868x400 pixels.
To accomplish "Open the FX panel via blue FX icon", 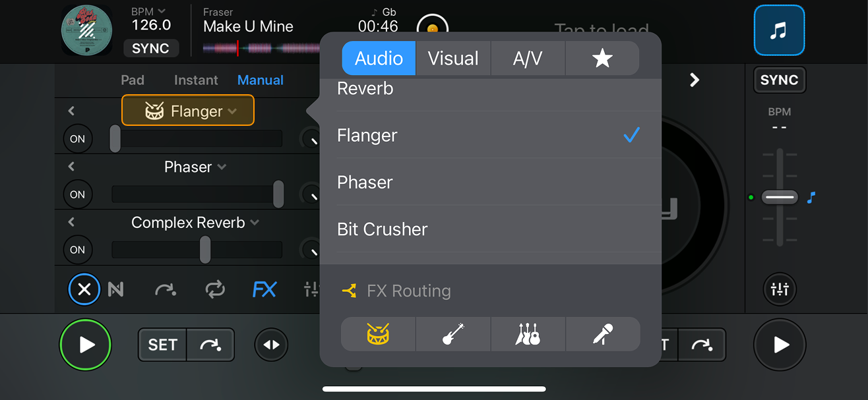I will 264,289.
